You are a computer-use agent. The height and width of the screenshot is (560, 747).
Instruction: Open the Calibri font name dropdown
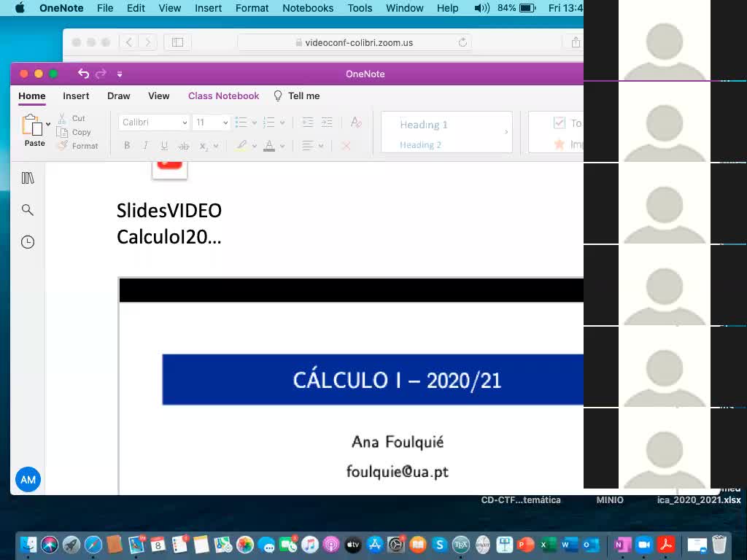[x=155, y=122]
